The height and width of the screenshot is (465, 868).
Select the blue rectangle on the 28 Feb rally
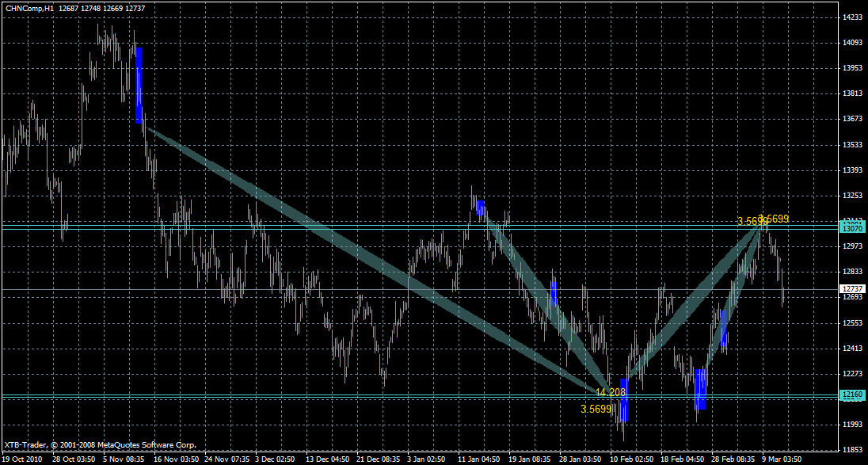723,329
